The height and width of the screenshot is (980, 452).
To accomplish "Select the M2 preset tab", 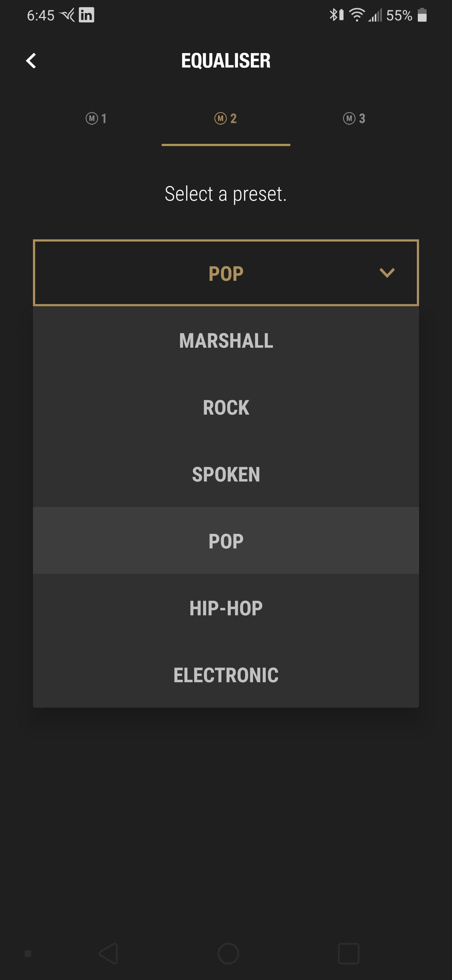I will (226, 118).
